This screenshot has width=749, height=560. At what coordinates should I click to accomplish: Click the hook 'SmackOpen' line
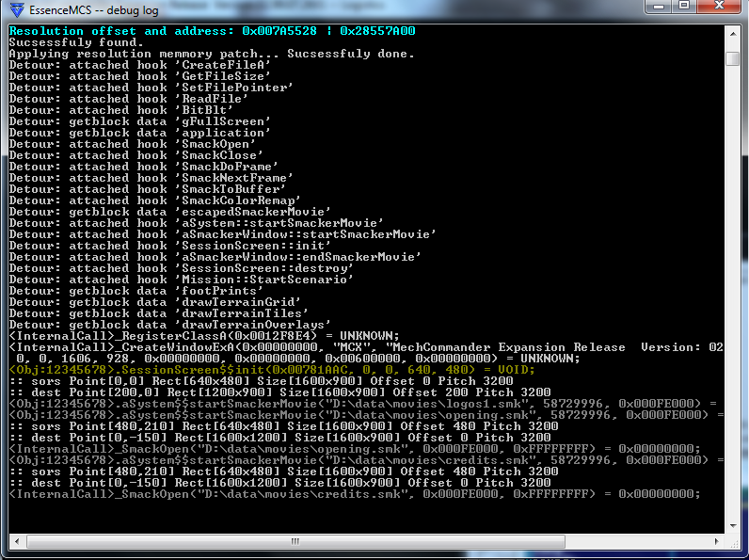[x=133, y=144]
